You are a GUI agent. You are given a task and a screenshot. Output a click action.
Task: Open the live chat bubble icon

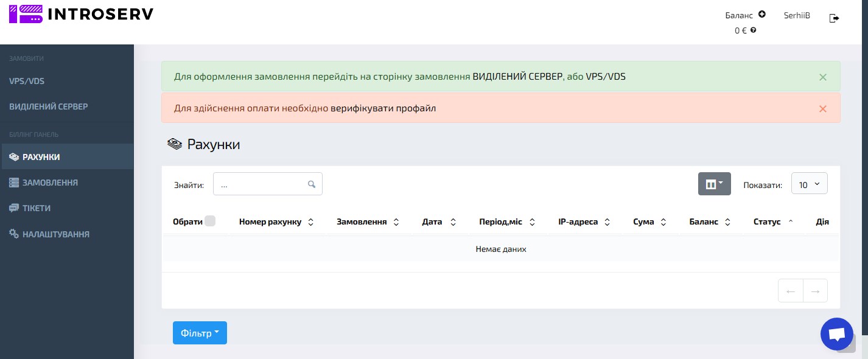tap(836, 334)
